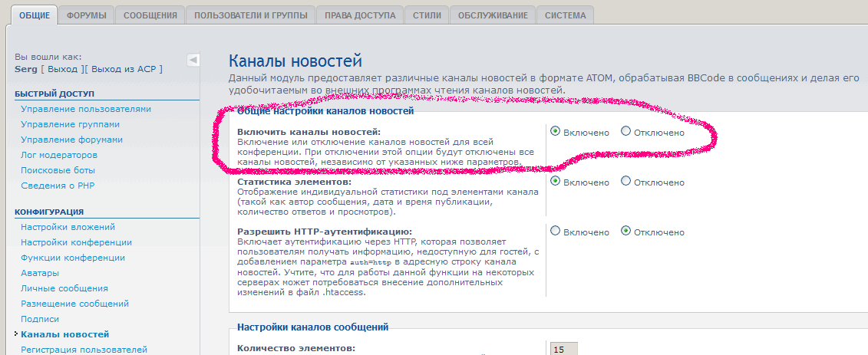Image resolution: width=868 pixels, height=355 pixels.
Task: Collapse the sidebar with the arrow icon
Action: [193, 60]
